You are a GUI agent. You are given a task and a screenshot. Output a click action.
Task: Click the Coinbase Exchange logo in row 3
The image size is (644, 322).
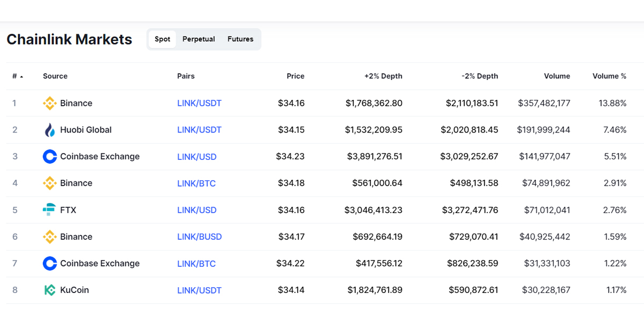(49, 157)
